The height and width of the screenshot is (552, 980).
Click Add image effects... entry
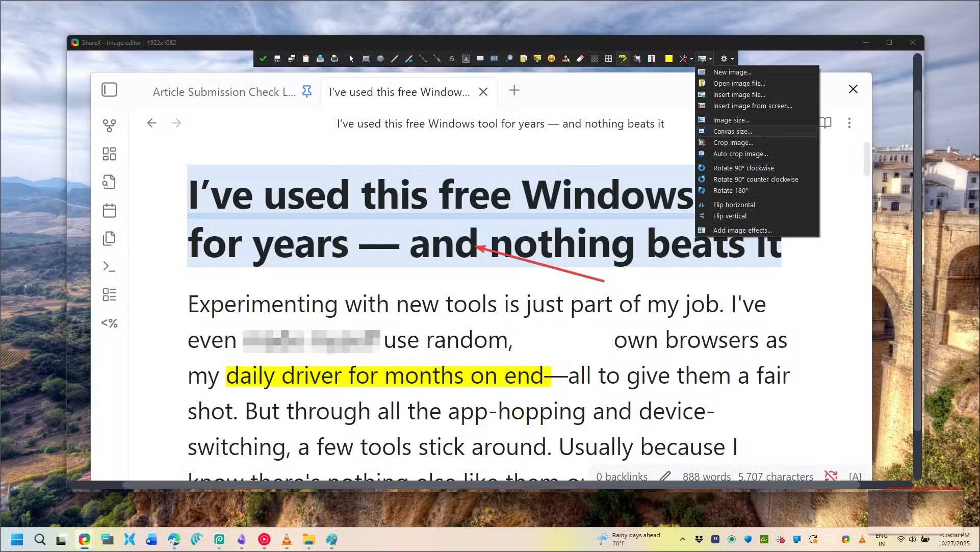coord(742,231)
